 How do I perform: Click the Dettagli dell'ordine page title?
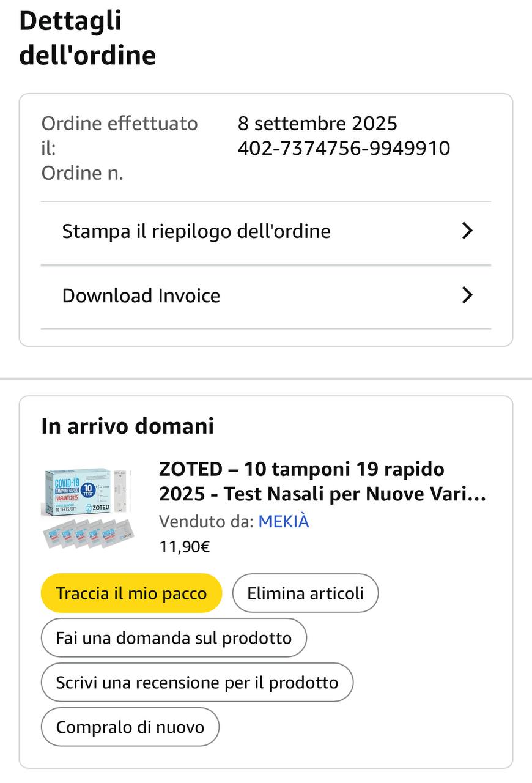pos(87,38)
